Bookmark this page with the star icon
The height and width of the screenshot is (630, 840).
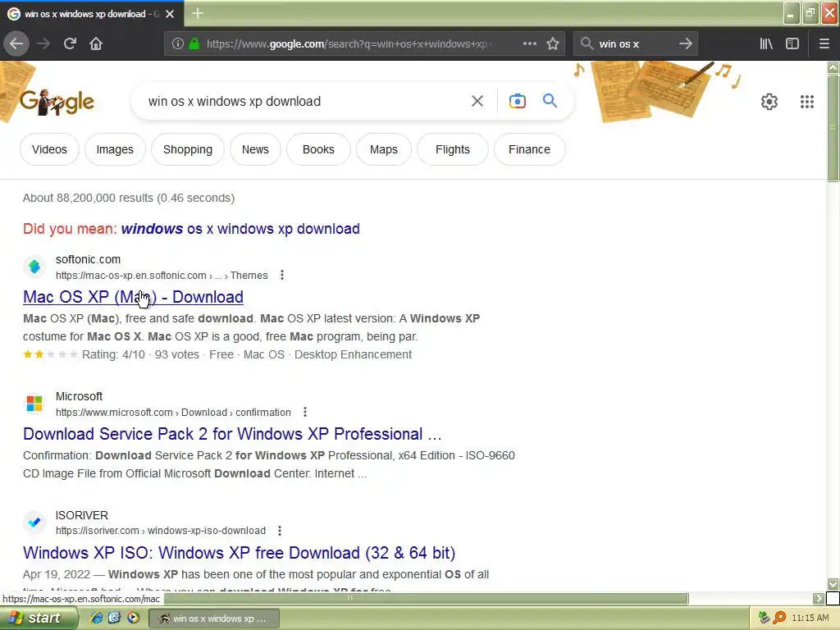(x=553, y=44)
